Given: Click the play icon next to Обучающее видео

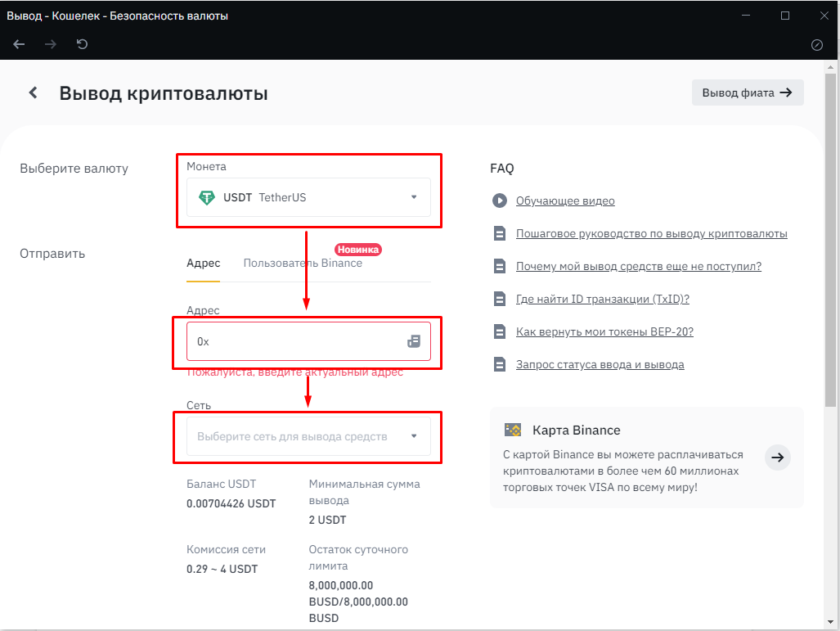Looking at the screenshot, I should click(499, 201).
